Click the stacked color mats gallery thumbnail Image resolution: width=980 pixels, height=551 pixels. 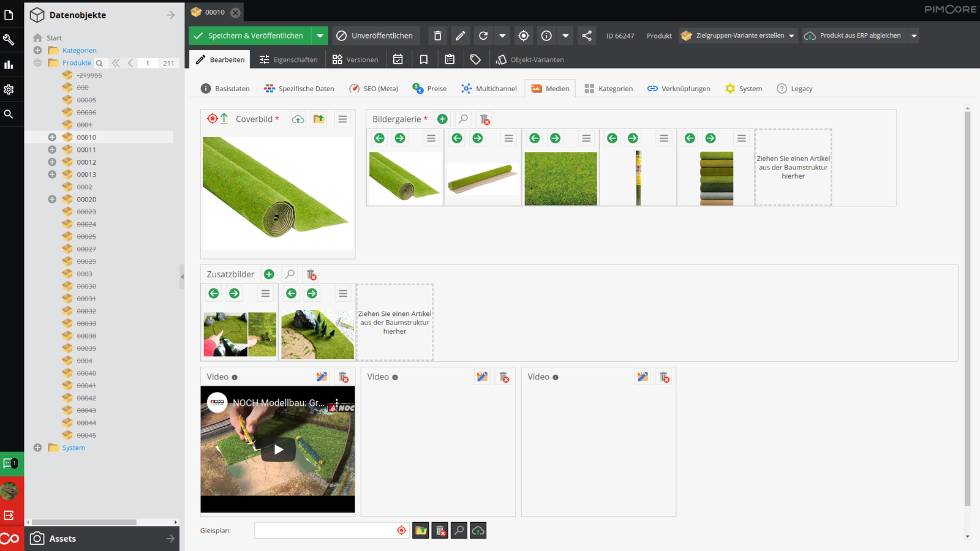pyautogui.click(x=716, y=178)
